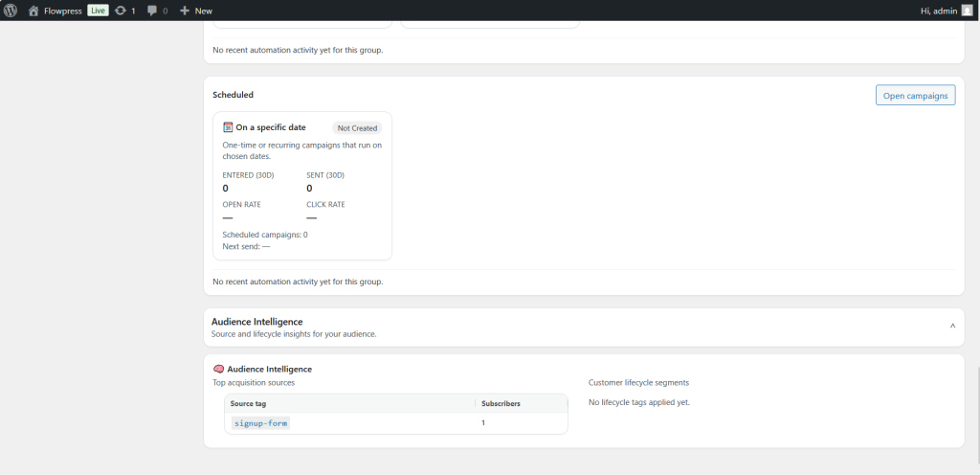Click the Top acquisition sources label
The image size is (980, 475).
coord(254,382)
